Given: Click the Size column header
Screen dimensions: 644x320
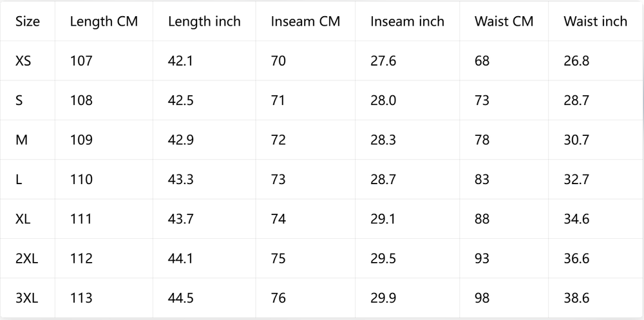Looking at the screenshot, I should pyautogui.click(x=28, y=21).
